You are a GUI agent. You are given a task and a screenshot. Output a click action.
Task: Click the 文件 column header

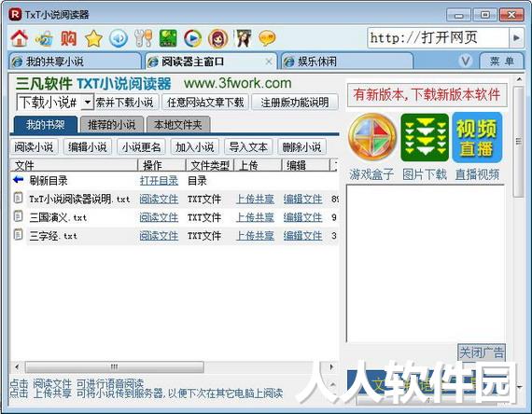74,165
